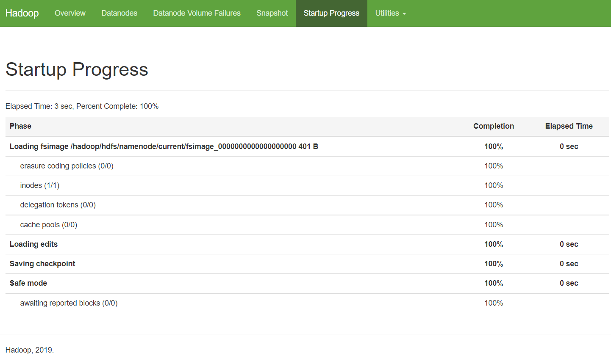Select the cache pools row

point(48,225)
